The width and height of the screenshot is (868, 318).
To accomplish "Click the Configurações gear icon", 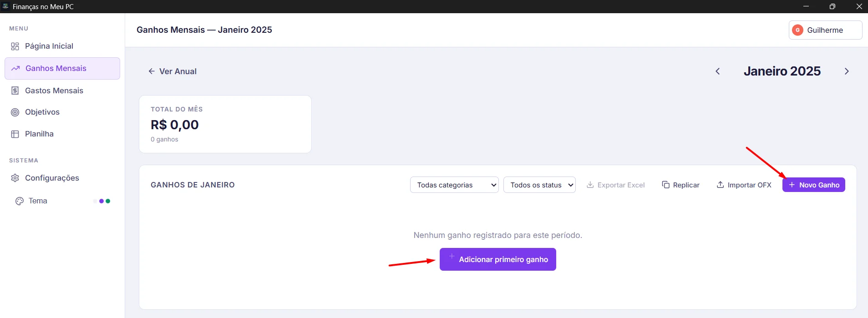I will [15, 178].
